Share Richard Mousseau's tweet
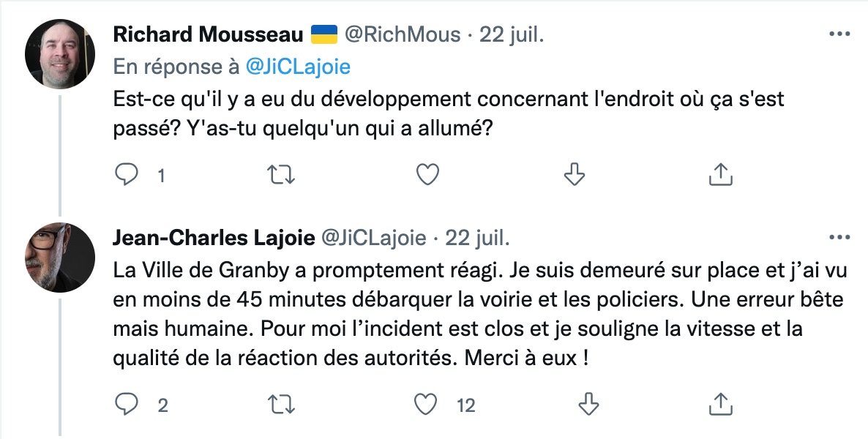 click(721, 175)
